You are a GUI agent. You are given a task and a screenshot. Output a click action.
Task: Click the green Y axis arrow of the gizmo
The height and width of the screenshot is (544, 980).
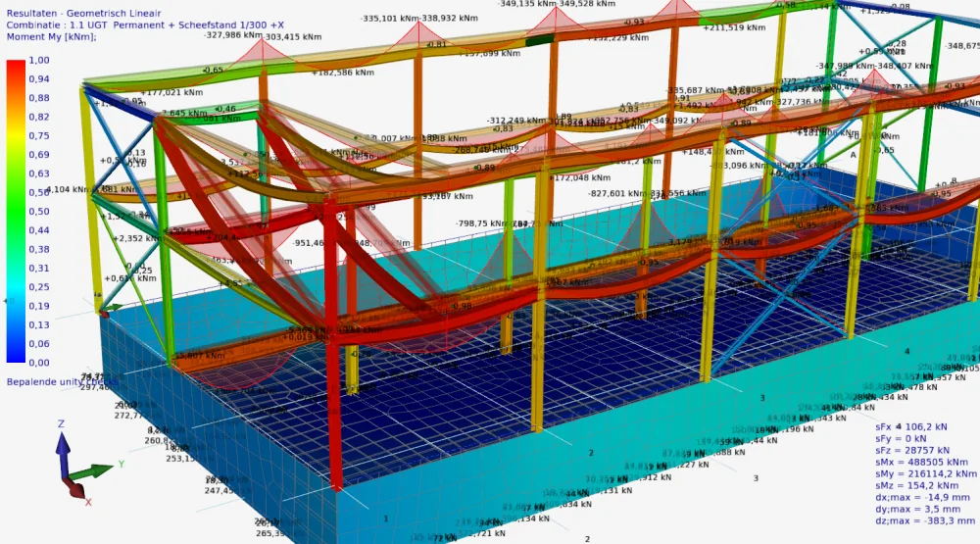pos(92,470)
